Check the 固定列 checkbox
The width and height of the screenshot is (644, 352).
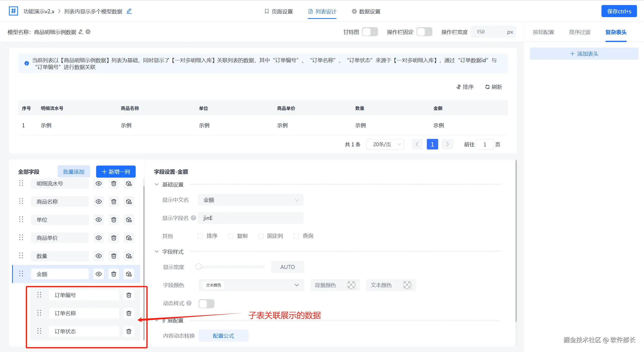(x=261, y=236)
